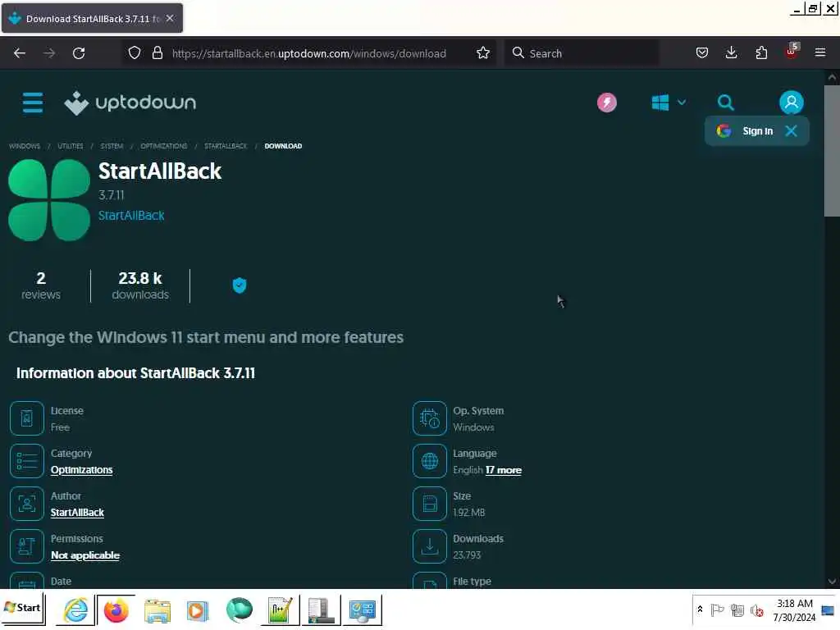Click the Op. System info icon
The image size is (840, 630).
pyautogui.click(x=430, y=418)
